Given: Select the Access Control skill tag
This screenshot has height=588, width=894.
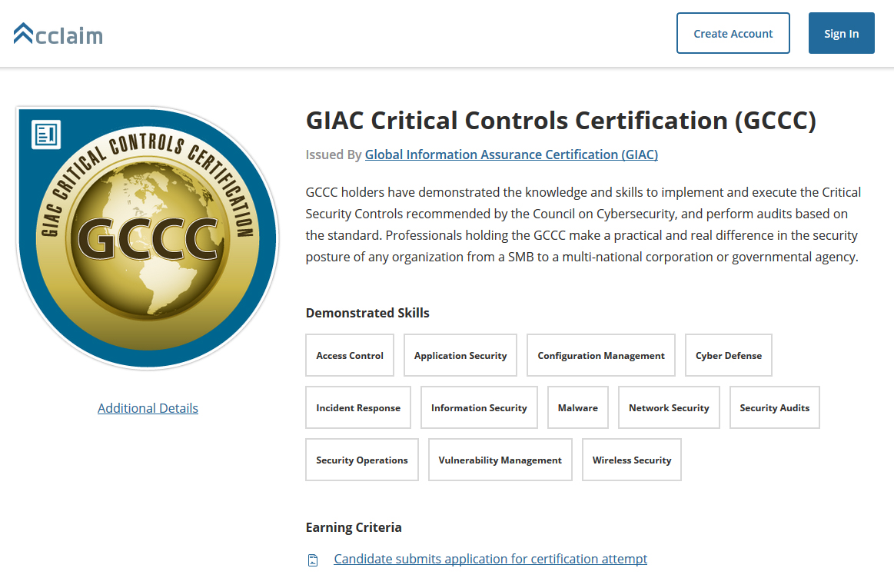Looking at the screenshot, I should (350, 355).
